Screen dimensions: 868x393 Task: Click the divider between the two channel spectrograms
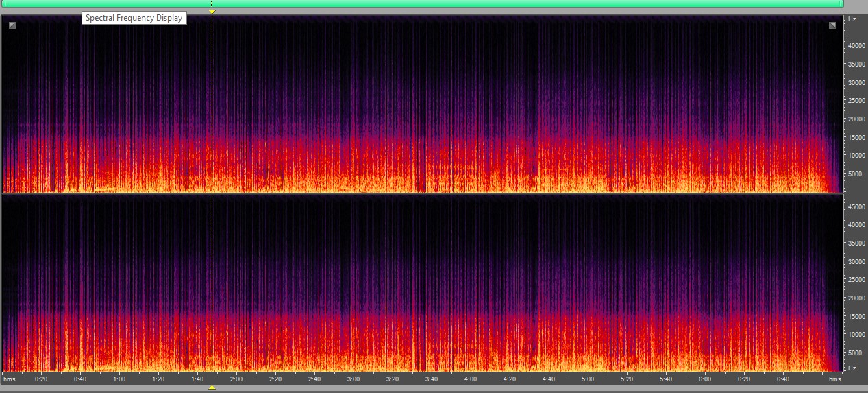[421, 193]
